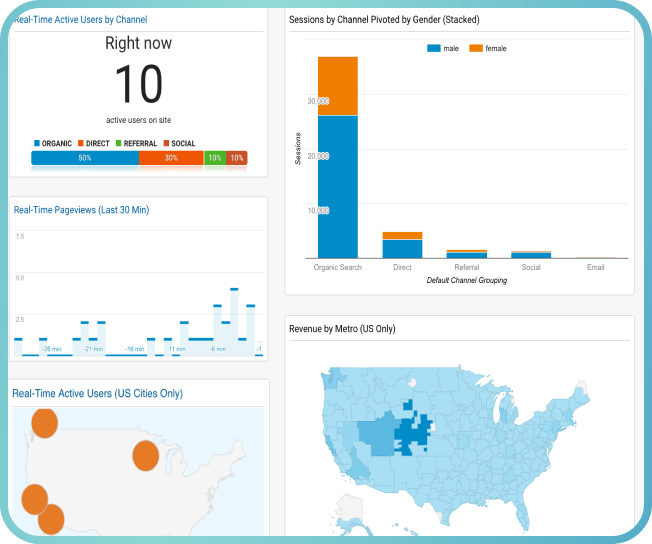The height and width of the screenshot is (544, 652).
Task: Click the darkest blue metro region on US map
Action: pos(410,432)
